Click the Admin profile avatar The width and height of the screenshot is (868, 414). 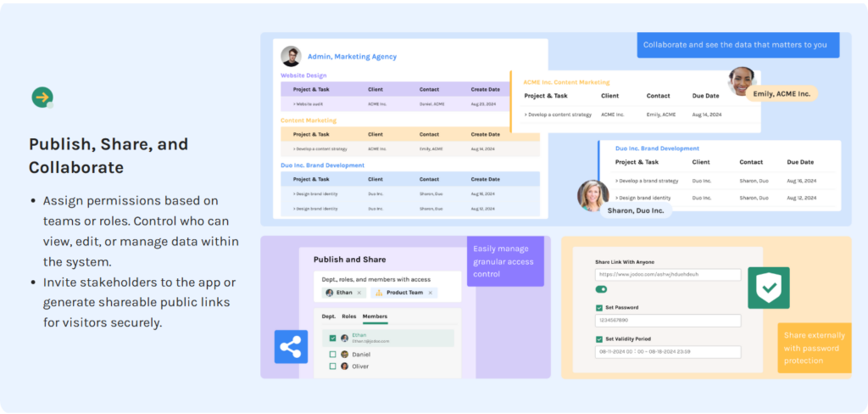(291, 56)
